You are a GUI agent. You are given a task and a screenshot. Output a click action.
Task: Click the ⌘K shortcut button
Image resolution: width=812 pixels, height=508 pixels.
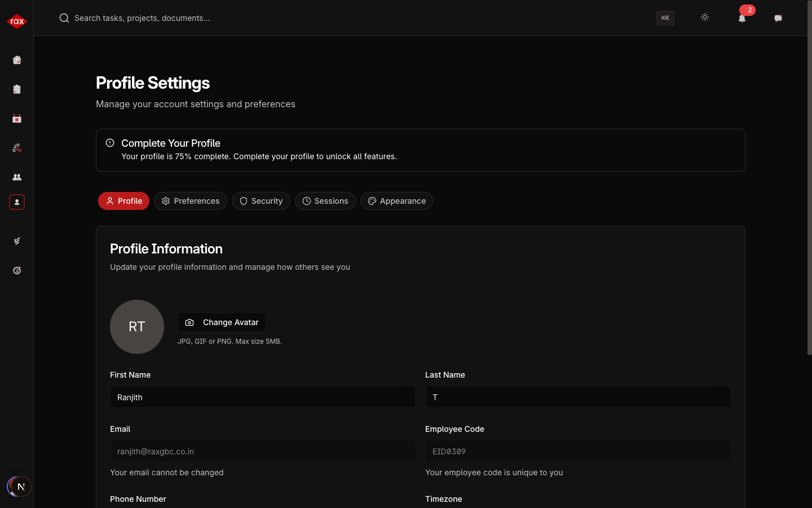pyautogui.click(x=665, y=18)
